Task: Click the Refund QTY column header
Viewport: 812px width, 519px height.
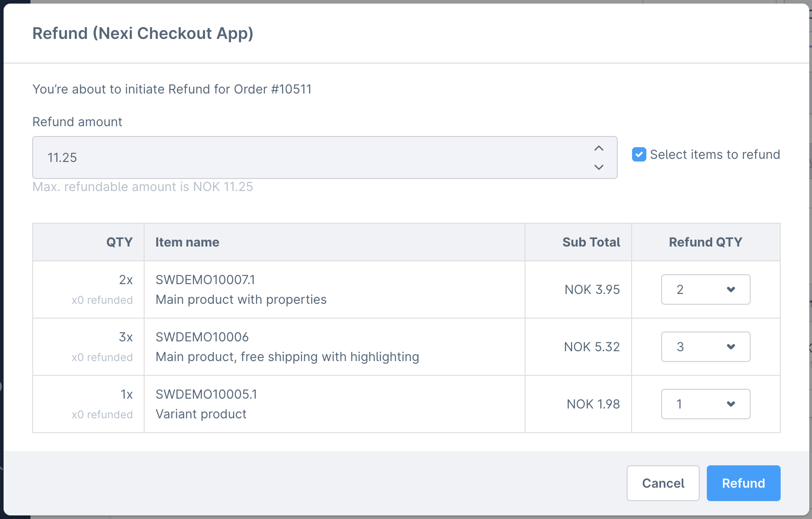Action: click(705, 242)
